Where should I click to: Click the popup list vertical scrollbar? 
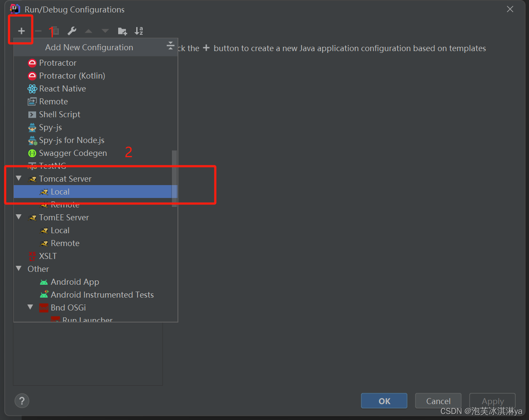(x=174, y=179)
